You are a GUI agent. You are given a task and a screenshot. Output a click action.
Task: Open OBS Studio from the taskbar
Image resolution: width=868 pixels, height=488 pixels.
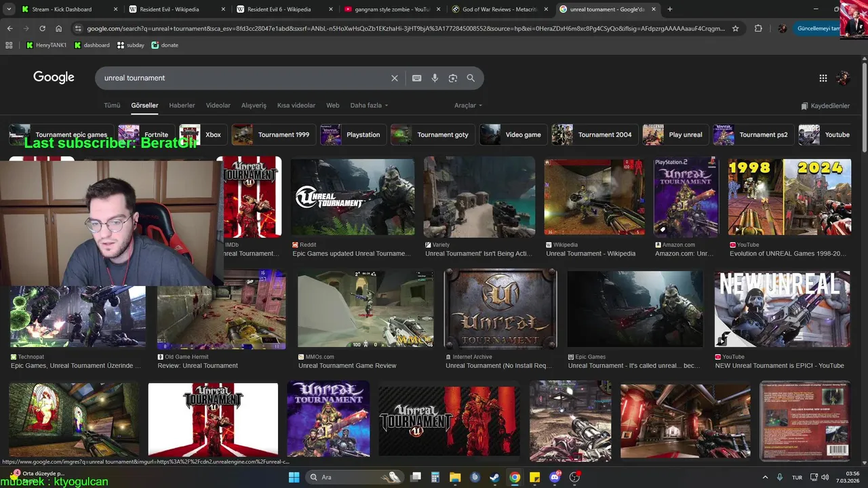tap(575, 477)
